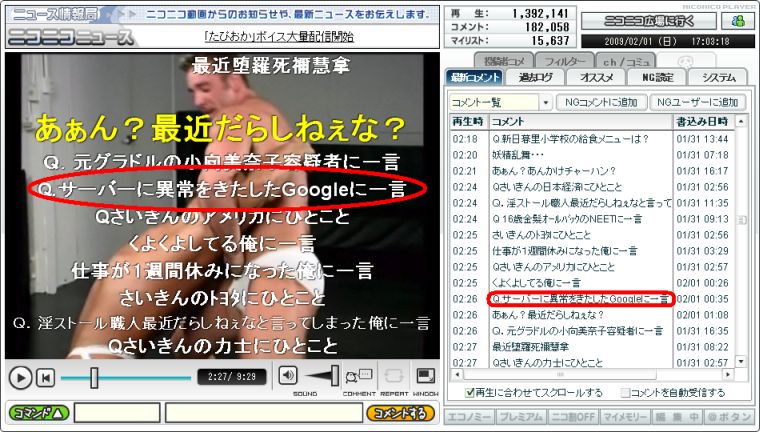Toggle the REPEAT playback icon

(394, 377)
